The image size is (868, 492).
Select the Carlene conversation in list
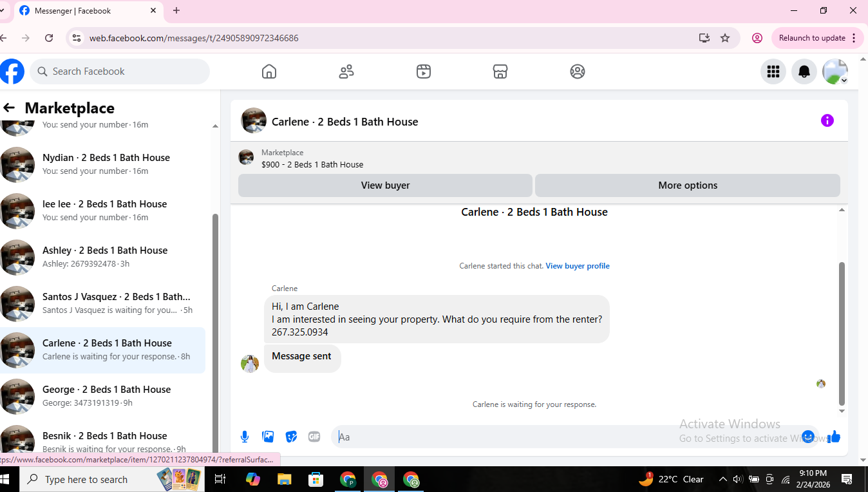(x=103, y=350)
